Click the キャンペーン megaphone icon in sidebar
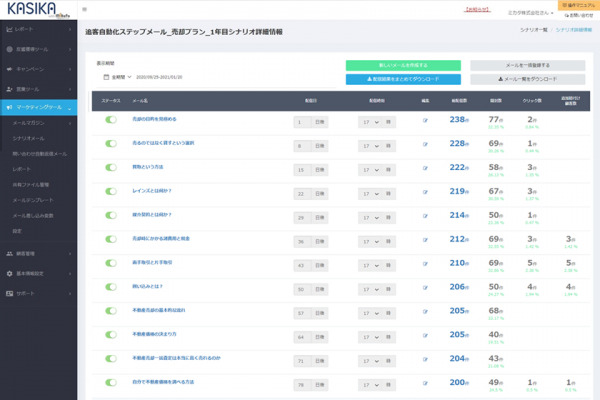 [x=8, y=69]
